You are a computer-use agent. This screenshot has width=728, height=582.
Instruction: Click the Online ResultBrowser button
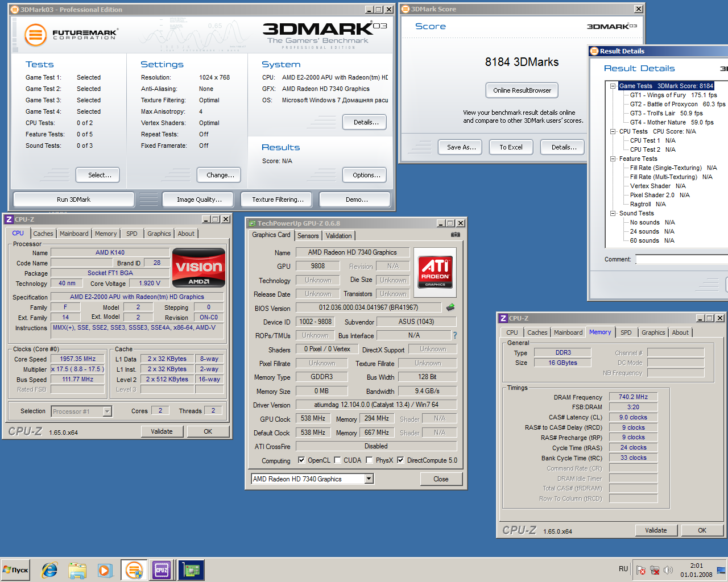pyautogui.click(x=522, y=90)
